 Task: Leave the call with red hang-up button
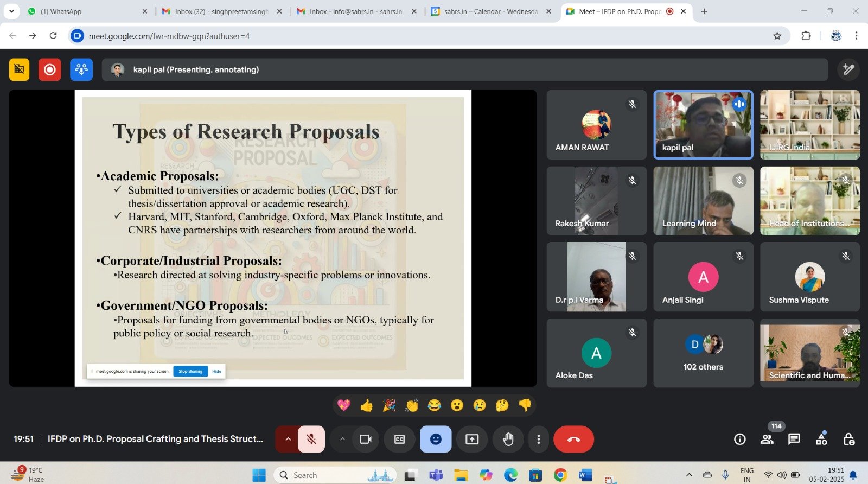[573, 440]
